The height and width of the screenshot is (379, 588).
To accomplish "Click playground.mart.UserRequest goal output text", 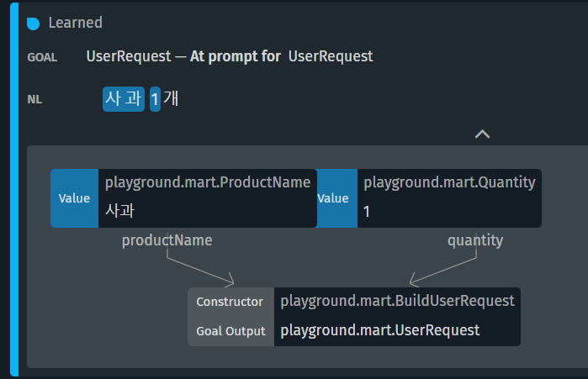I will coord(380,330).
